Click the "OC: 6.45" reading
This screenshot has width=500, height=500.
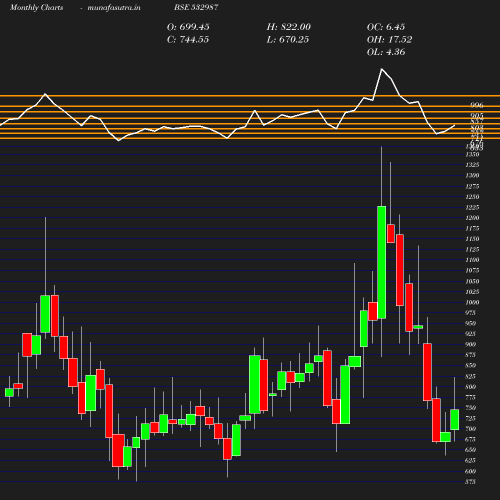pos(386,27)
